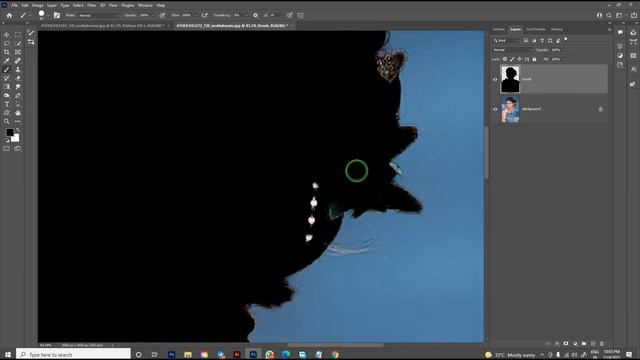Select the Horizontal Type tool
Viewport: 640px width, 360px height.
7,104
